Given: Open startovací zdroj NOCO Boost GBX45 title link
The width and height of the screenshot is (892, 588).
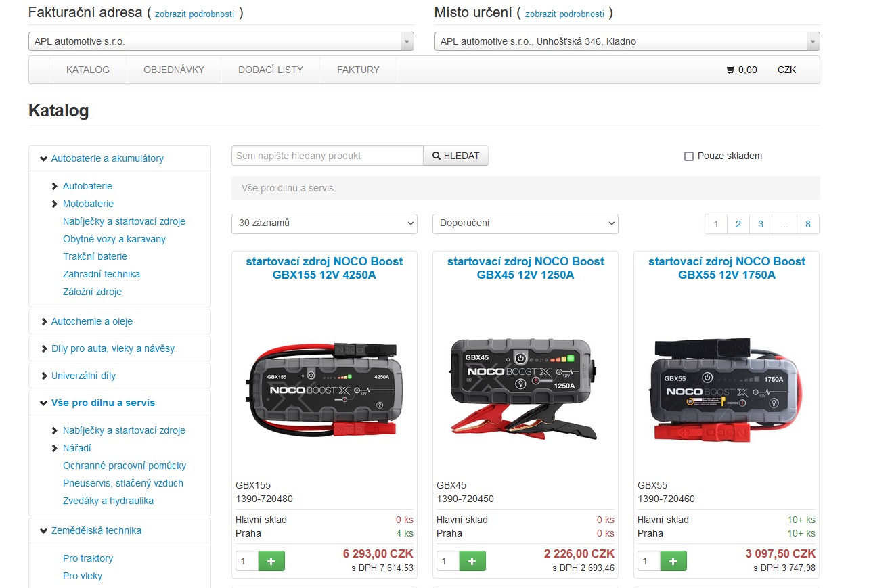Looking at the screenshot, I should (525, 268).
